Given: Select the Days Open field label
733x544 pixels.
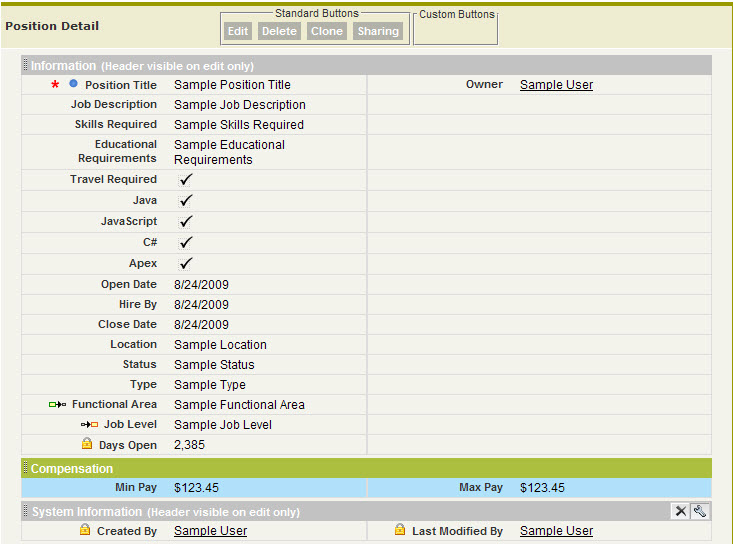Looking at the screenshot, I should point(128,445).
